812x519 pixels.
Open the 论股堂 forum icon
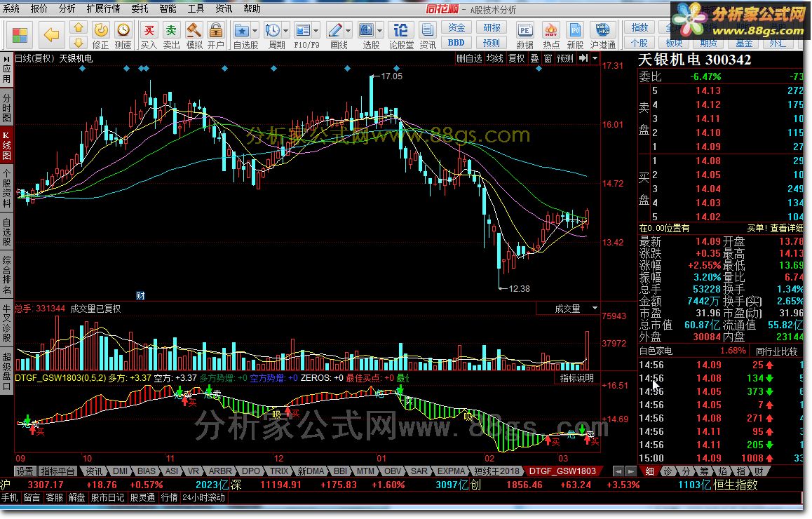tap(401, 30)
